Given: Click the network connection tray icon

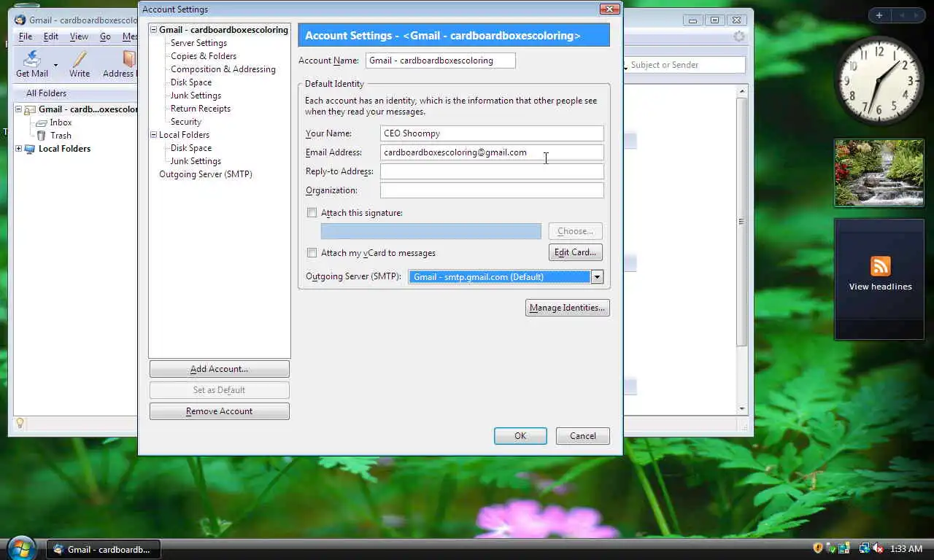Looking at the screenshot, I should click(865, 548).
